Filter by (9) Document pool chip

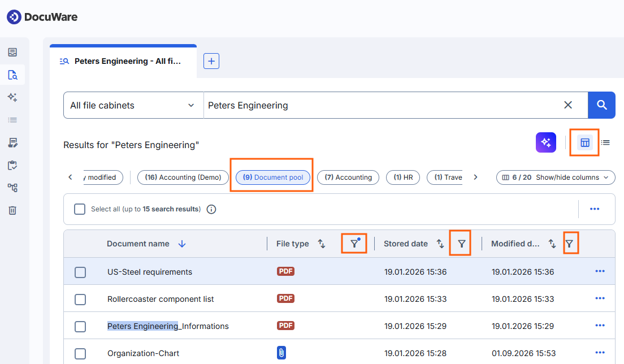point(273,177)
